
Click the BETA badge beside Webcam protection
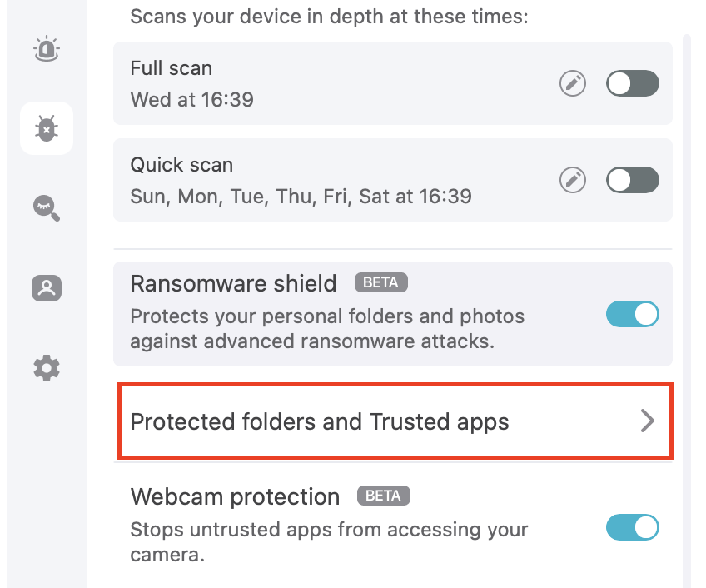click(384, 496)
